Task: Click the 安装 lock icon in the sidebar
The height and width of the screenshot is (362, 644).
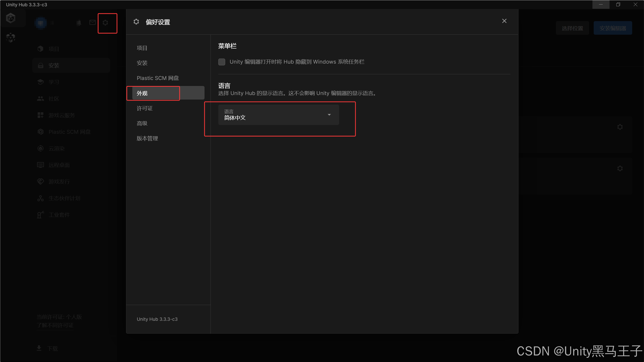Action: click(x=40, y=65)
